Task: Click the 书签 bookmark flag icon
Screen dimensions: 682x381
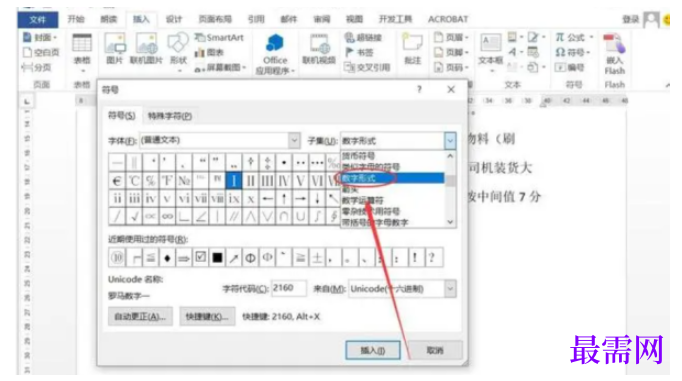Action: [350, 52]
